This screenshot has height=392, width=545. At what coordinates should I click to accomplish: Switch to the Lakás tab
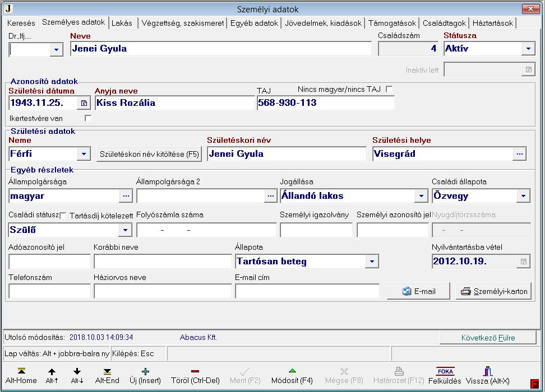pyautogui.click(x=122, y=24)
